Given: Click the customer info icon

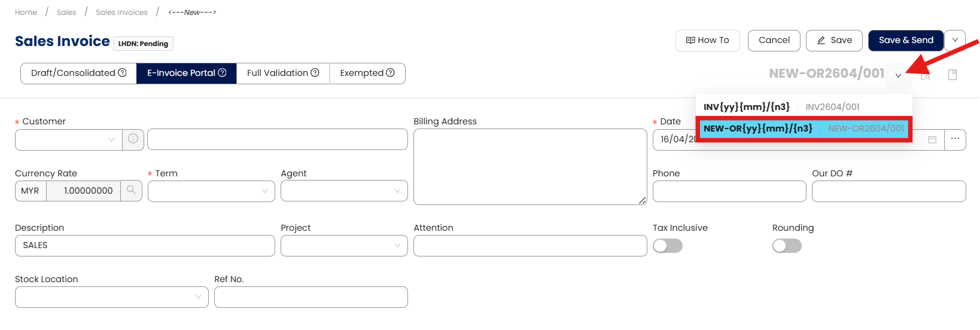Looking at the screenshot, I should 133,139.
